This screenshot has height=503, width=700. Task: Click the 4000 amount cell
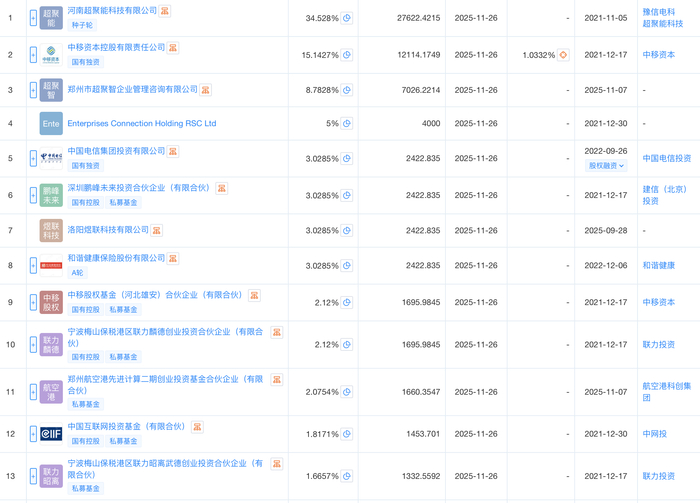pyautogui.click(x=431, y=124)
